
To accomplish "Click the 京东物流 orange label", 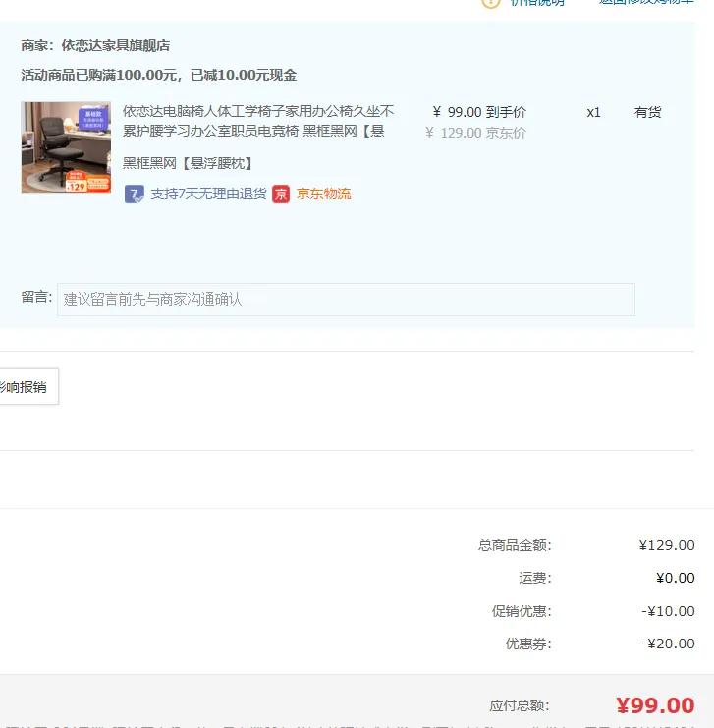I will click(x=323, y=195).
